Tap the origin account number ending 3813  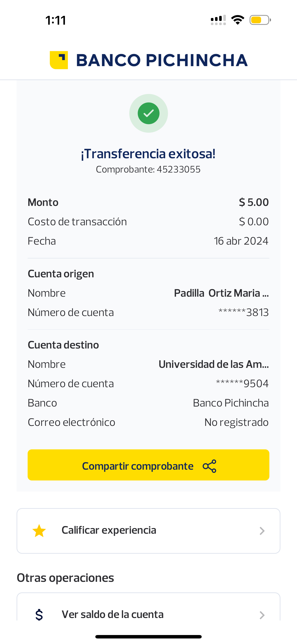[x=244, y=313]
